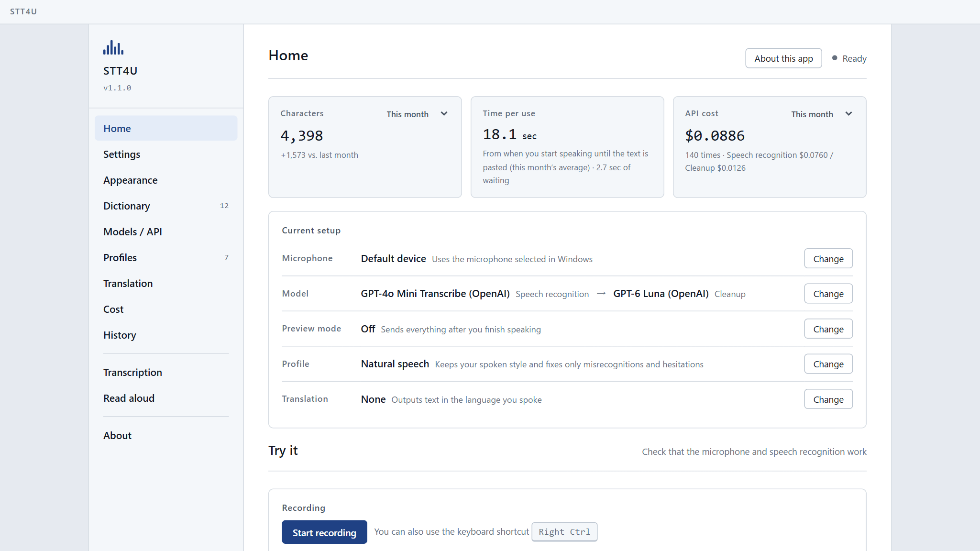Change the Preview mode setting
The image size is (980, 551).
(828, 329)
